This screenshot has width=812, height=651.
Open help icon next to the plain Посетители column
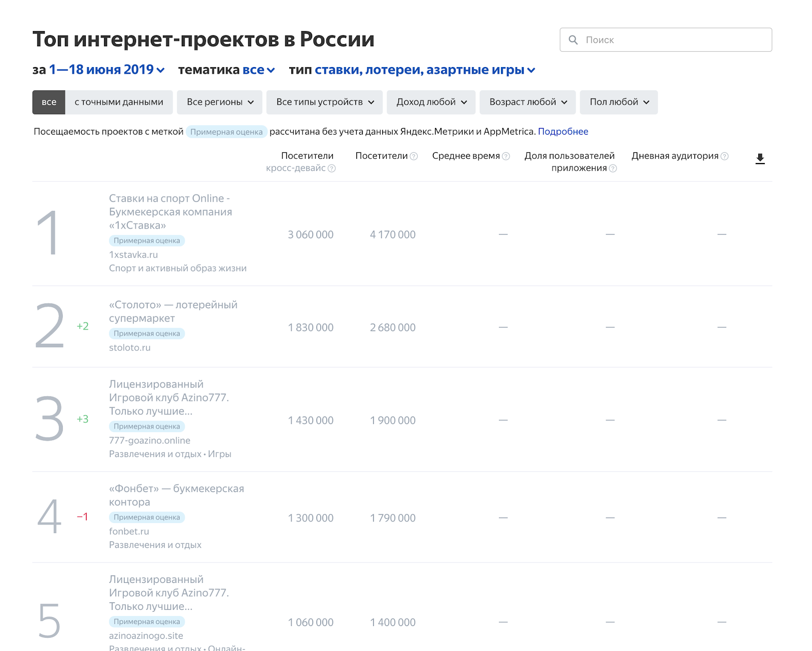pyautogui.click(x=414, y=156)
